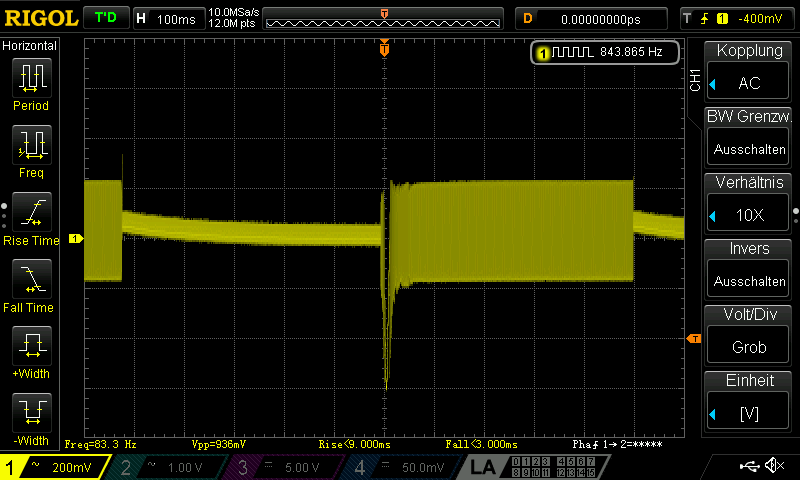Click the 12.0M pts memory depth text

point(232,23)
